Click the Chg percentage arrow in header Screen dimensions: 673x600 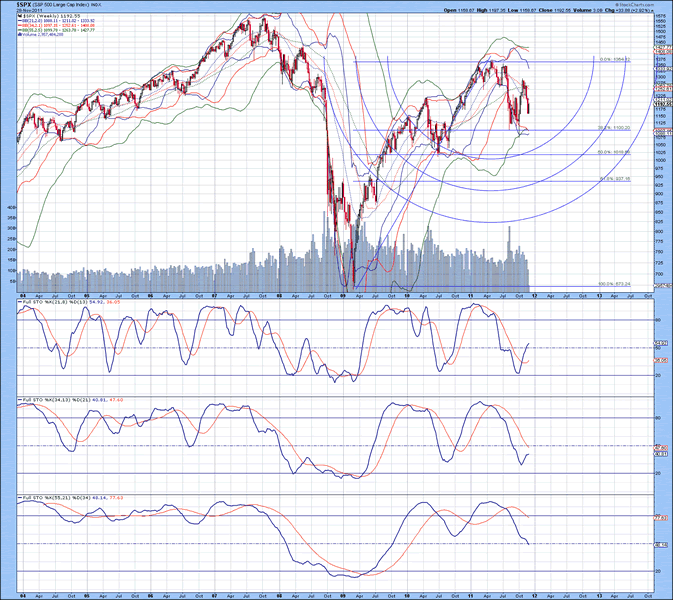(653, 10)
